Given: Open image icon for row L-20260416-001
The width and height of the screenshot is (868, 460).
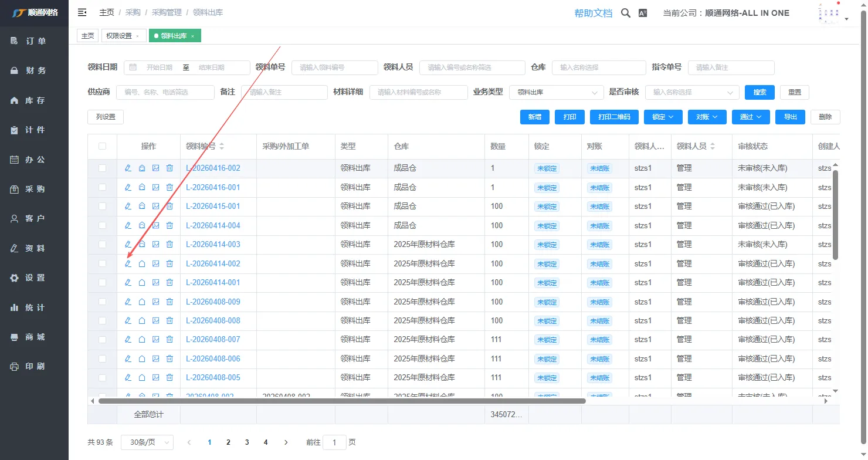Looking at the screenshot, I should pyautogui.click(x=155, y=188).
